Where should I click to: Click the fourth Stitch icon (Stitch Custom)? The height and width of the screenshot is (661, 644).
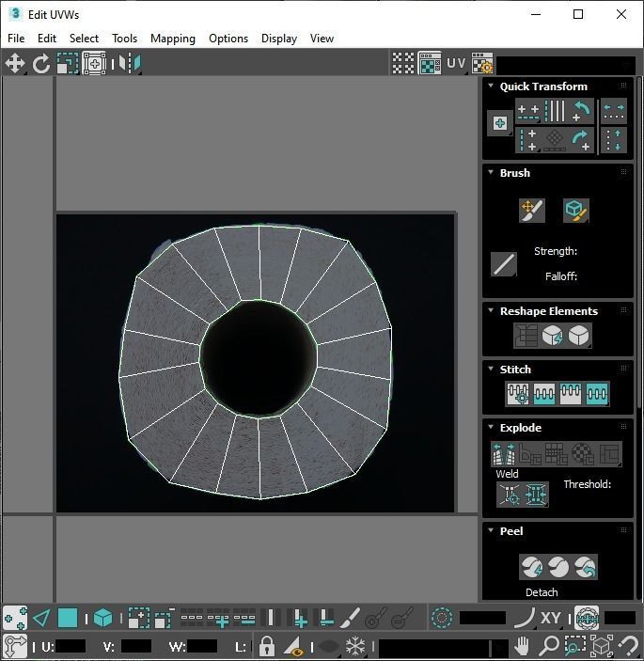(x=597, y=394)
